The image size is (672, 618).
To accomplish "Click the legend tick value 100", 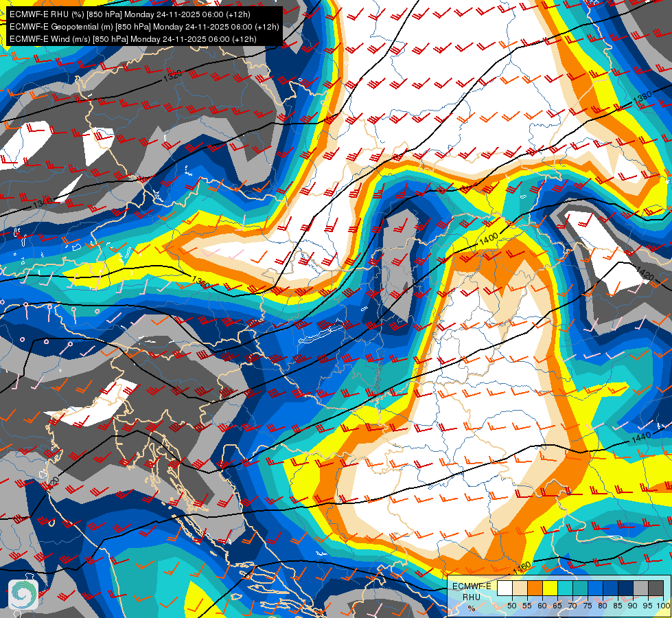I will [x=664, y=606].
